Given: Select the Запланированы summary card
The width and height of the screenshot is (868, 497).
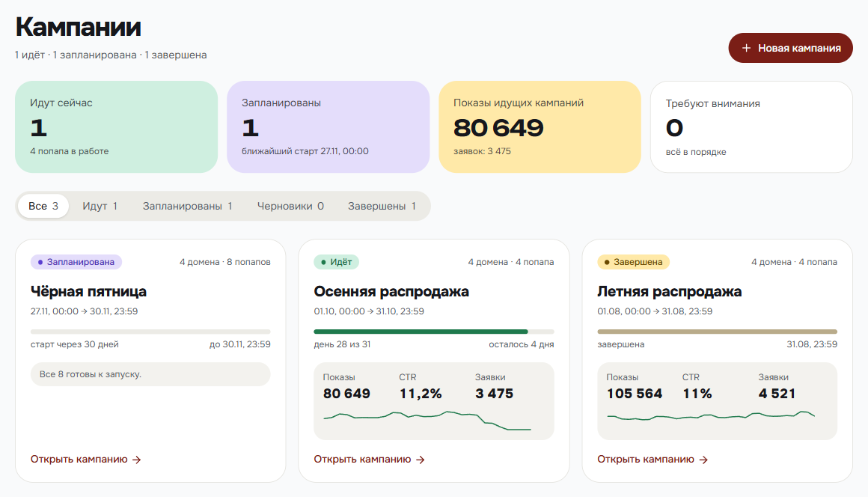Looking at the screenshot, I should click(328, 126).
